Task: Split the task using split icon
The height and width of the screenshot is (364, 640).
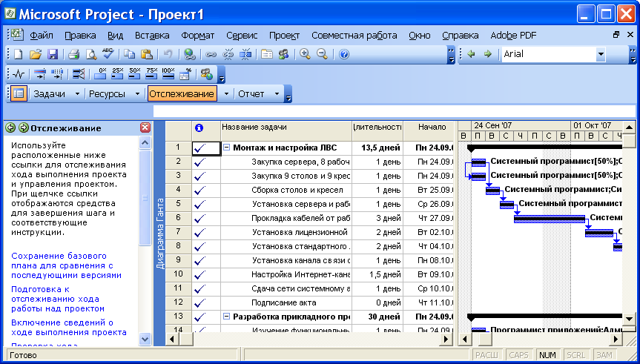Action: point(245,54)
